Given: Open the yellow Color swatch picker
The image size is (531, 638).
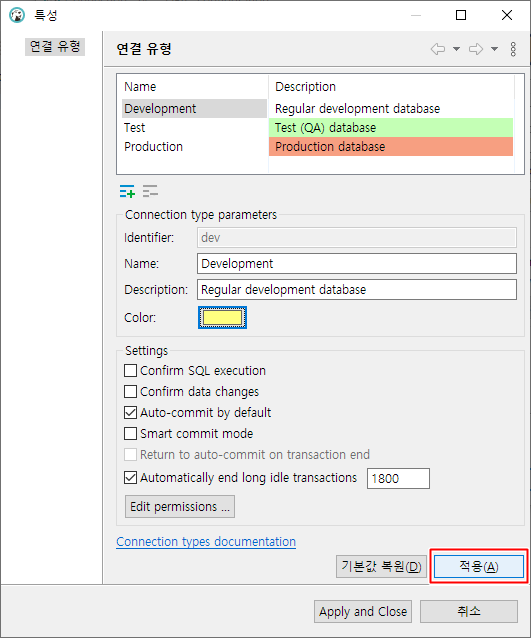Looking at the screenshot, I should (x=222, y=317).
